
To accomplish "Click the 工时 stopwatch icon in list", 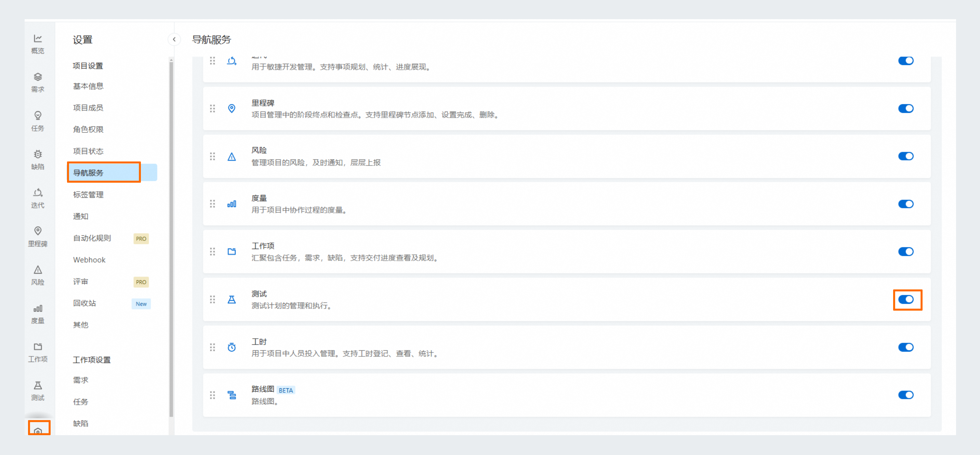I will point(232,347).
